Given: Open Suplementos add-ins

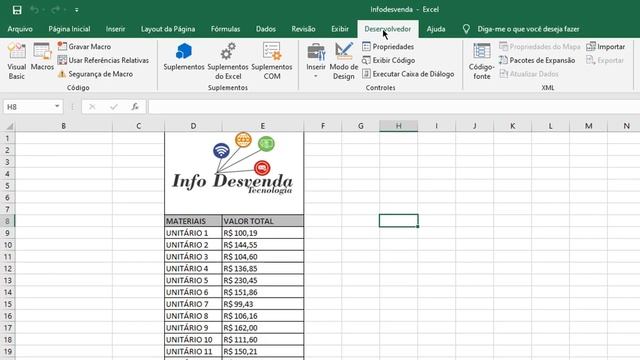Looking at the screenshot, I should [x=184, y=57].
